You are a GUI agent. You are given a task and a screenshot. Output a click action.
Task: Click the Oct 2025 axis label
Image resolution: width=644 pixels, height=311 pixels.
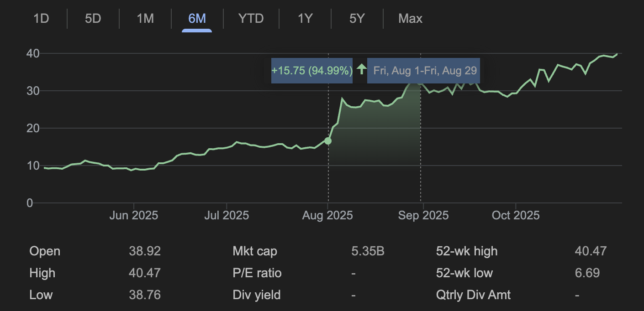tap(516, 215)
